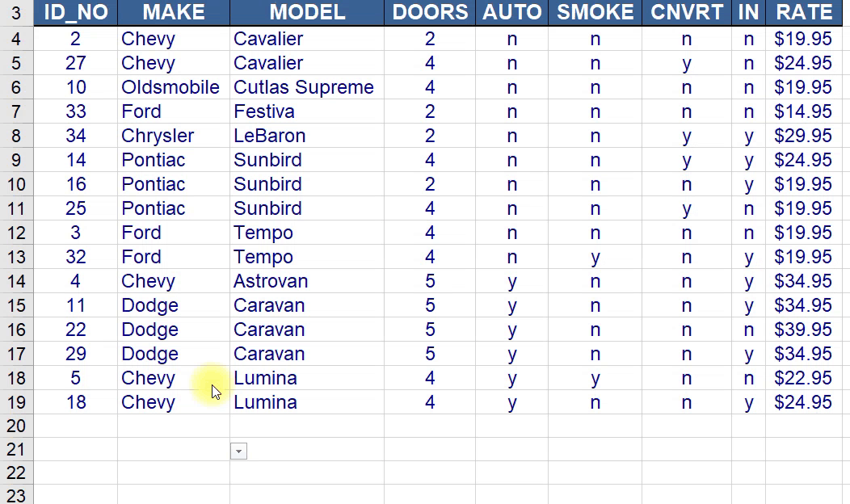The height and width of the screenshot is (504, 850).
Task: Select the RATE column header cell
Action: (804, 12)
